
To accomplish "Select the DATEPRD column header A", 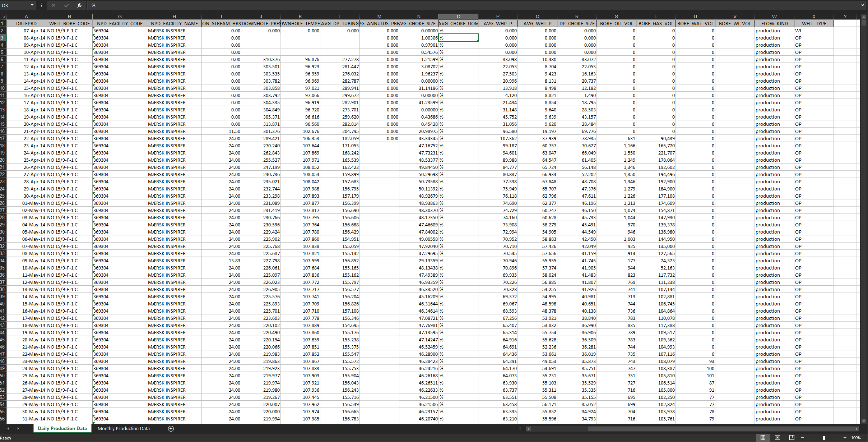I will tap(26, 17).
